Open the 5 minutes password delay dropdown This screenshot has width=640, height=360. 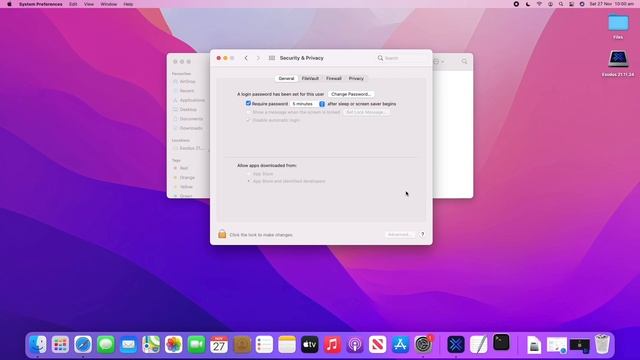308,104
